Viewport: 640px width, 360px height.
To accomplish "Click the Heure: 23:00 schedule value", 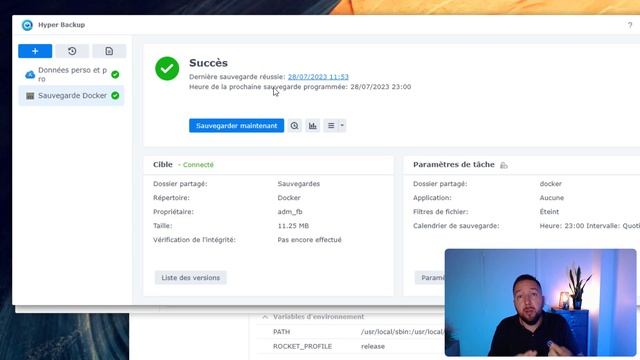I will [589, 226].
